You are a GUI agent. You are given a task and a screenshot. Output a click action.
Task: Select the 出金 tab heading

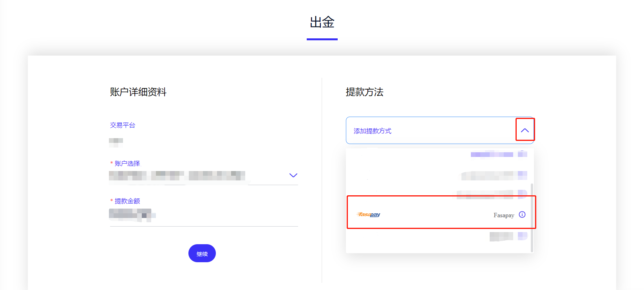[322, 22]
